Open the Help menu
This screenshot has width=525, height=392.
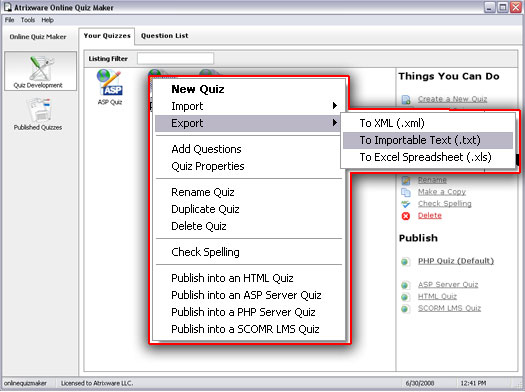tap(48, 20)
